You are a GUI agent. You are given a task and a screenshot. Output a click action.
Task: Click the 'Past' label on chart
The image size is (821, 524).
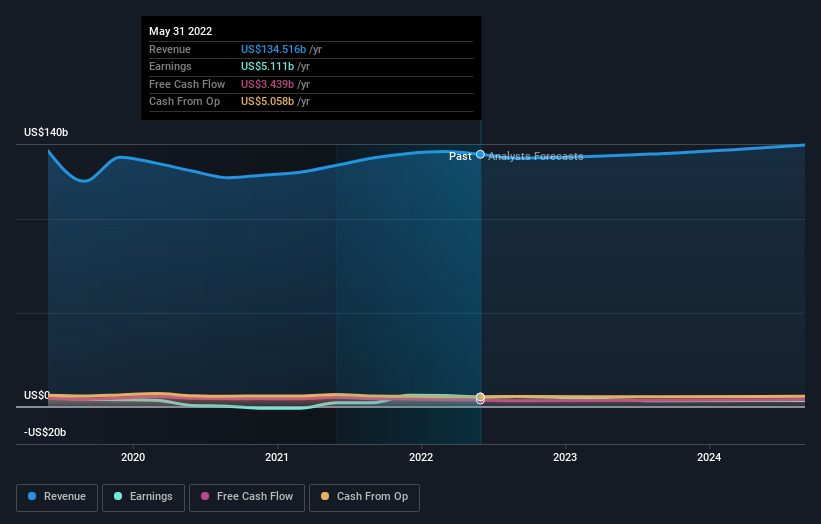[x=460, y=157]
